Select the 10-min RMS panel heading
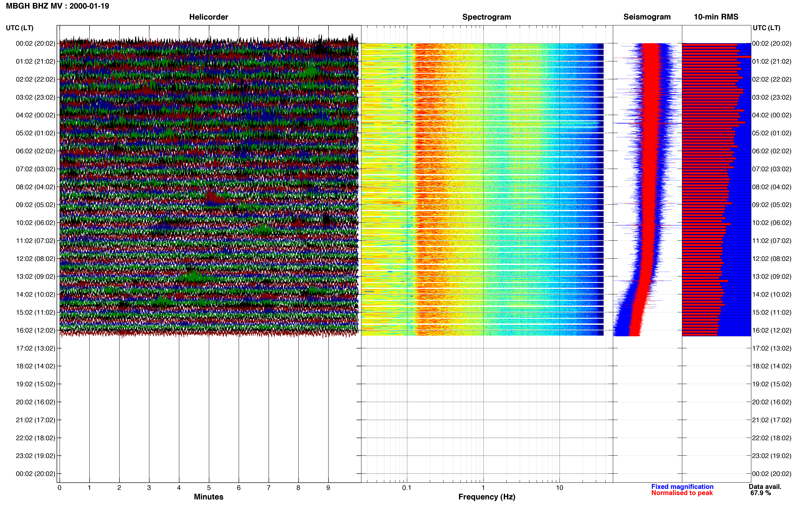 tap(716, 17)
